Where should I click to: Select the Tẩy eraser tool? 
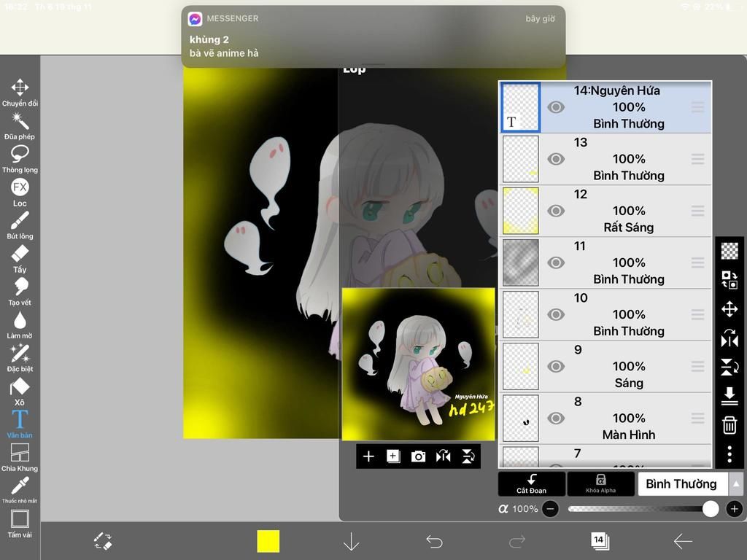(20, 259)
